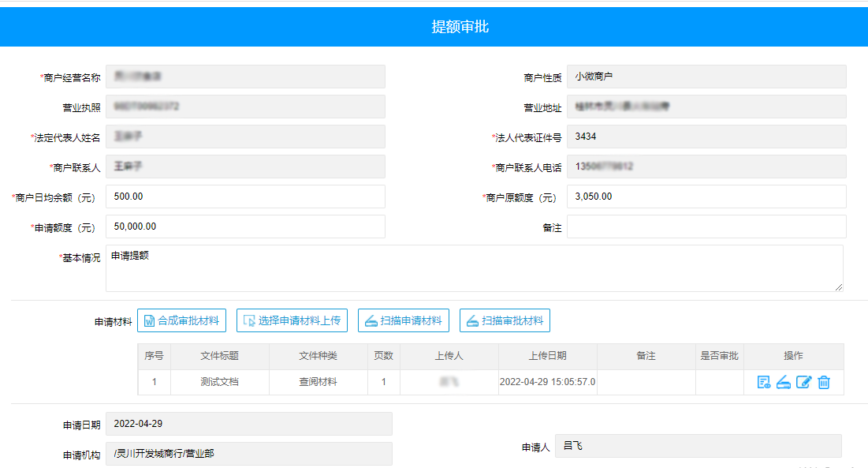
Task: Click the view document icon in 操作 column
Action: tap(763, 383)
